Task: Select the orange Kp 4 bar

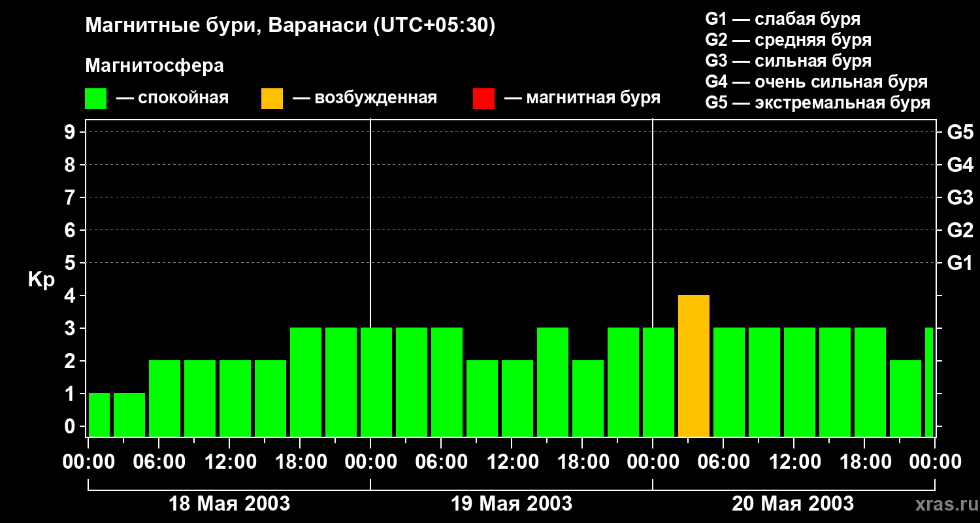Action: click(694, 365)
